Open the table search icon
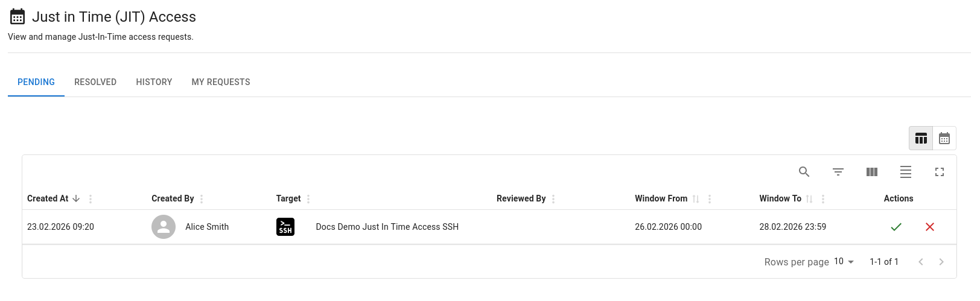The image size is (980, 301). coord(804,172)
